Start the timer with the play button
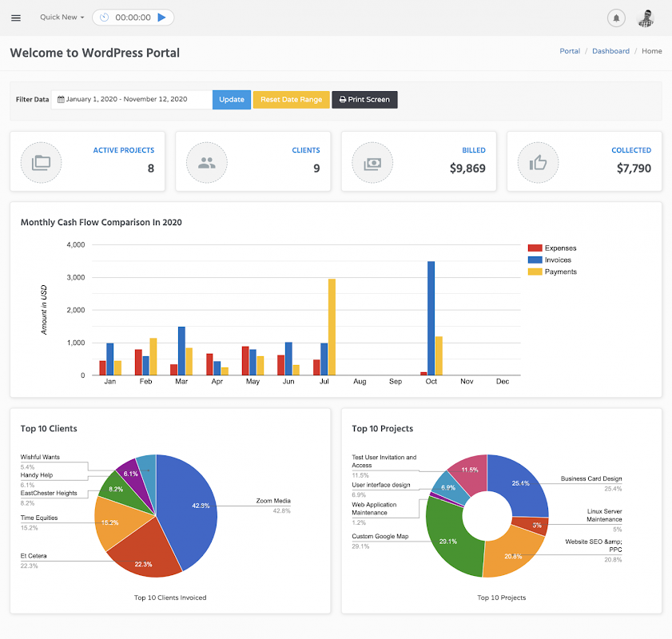 click(x=161, y=18)
